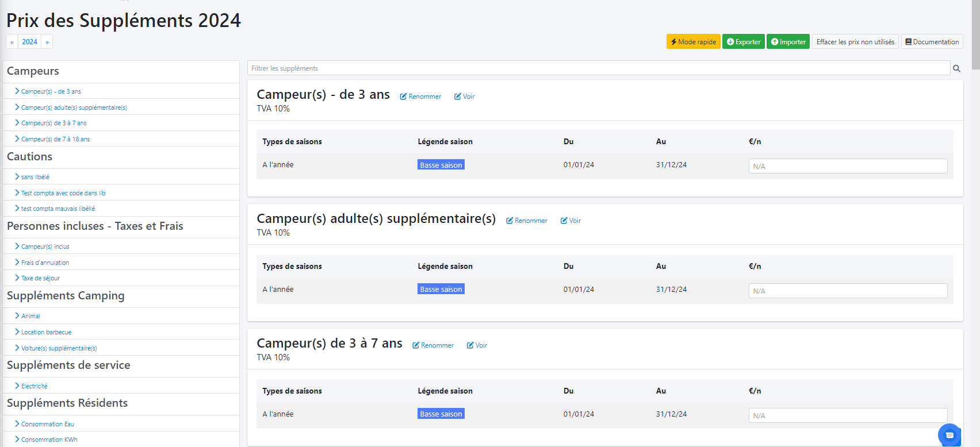Click Renommer for Campeur(s) - de 3 ans

[420, 97]
